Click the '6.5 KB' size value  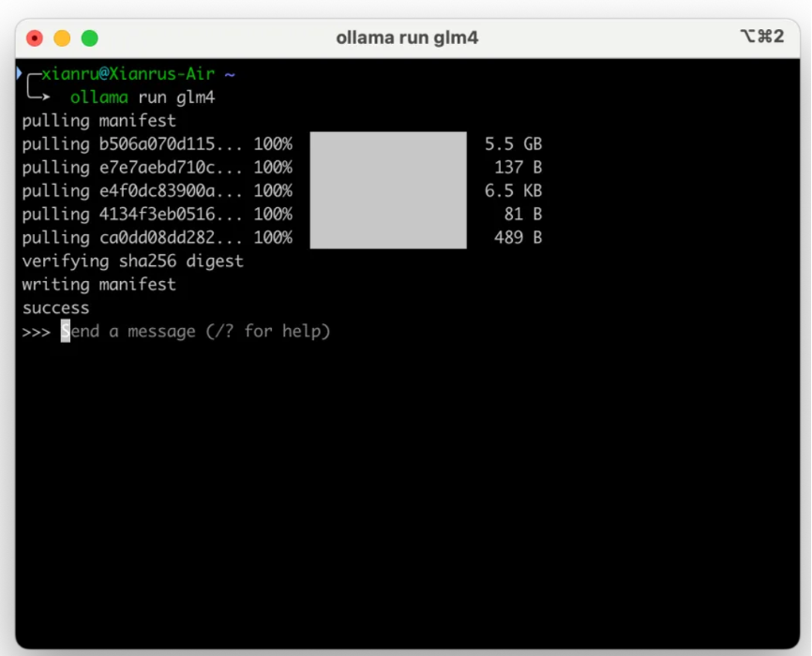(x=513, y=191)
